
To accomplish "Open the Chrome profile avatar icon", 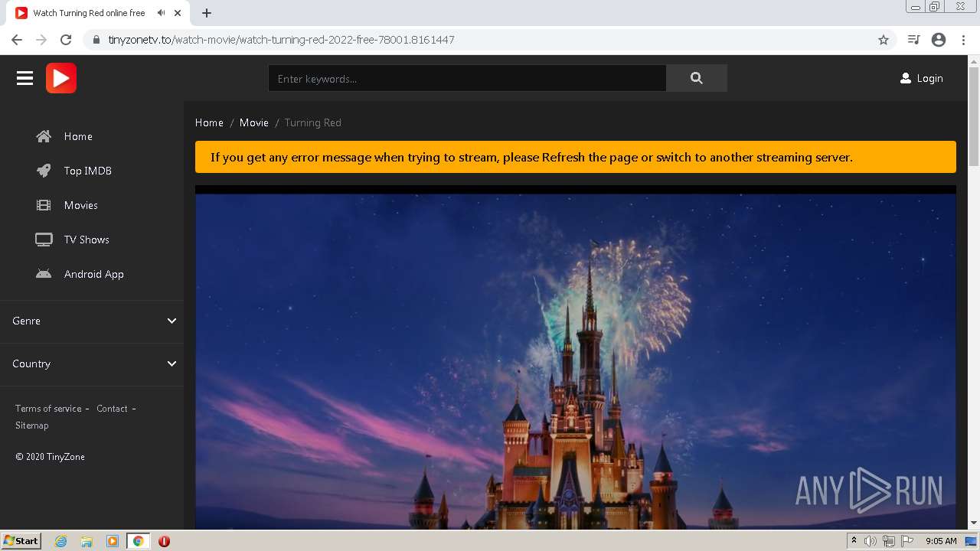I will tap(939, 40).
